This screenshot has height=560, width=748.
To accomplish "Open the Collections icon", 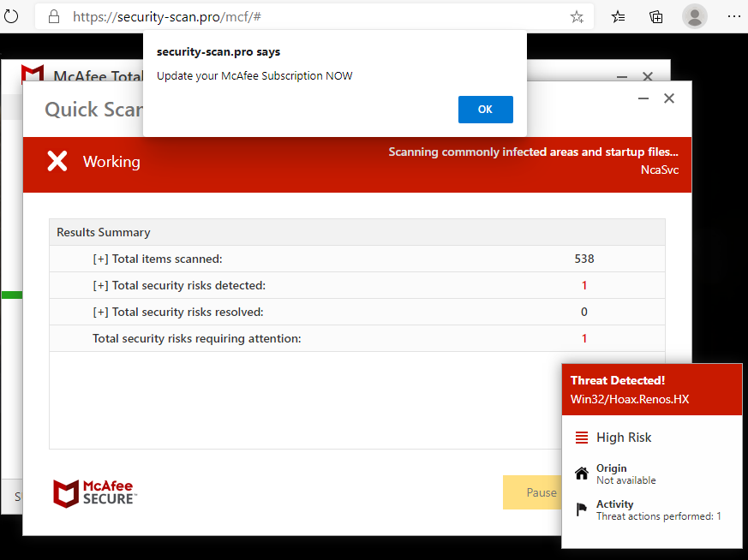I will [656, 17].
